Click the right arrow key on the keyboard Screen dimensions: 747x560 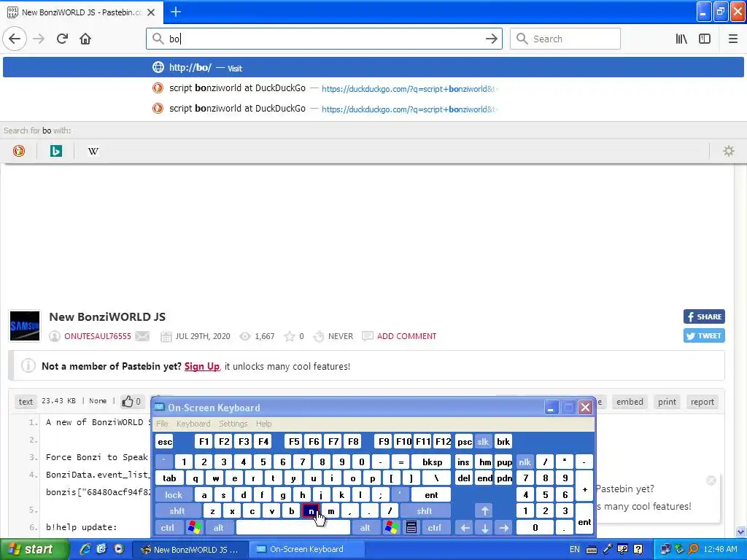(x=503, y=528)
